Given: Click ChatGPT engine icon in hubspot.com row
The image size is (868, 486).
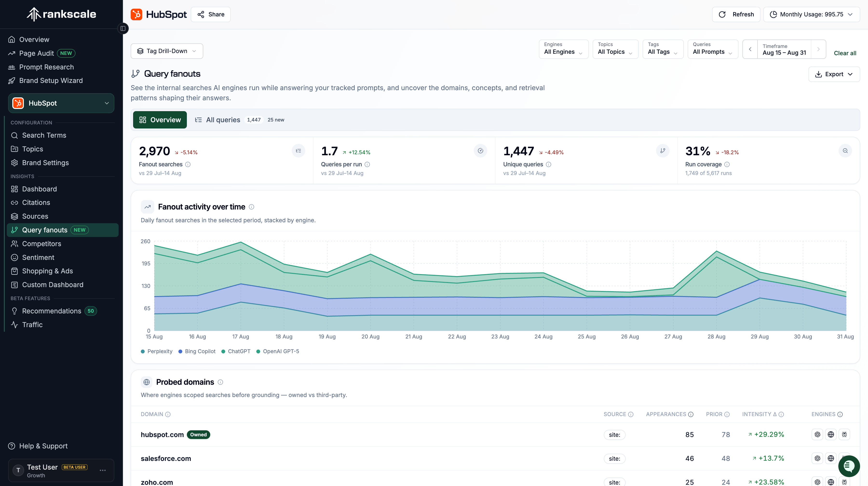Looking at the screenshot, I should 817,434.
